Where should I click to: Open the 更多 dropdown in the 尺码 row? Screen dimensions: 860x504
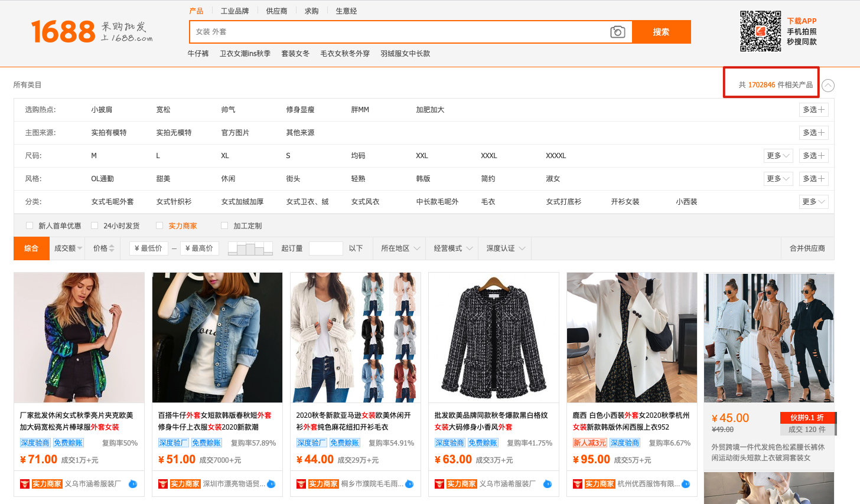click(x=778, y=155)
